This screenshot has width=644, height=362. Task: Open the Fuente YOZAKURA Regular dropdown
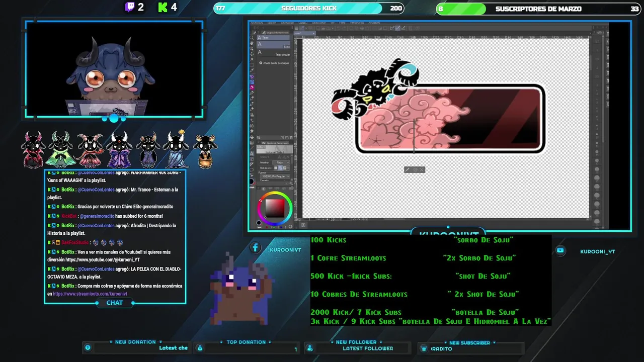pos(275,176)
